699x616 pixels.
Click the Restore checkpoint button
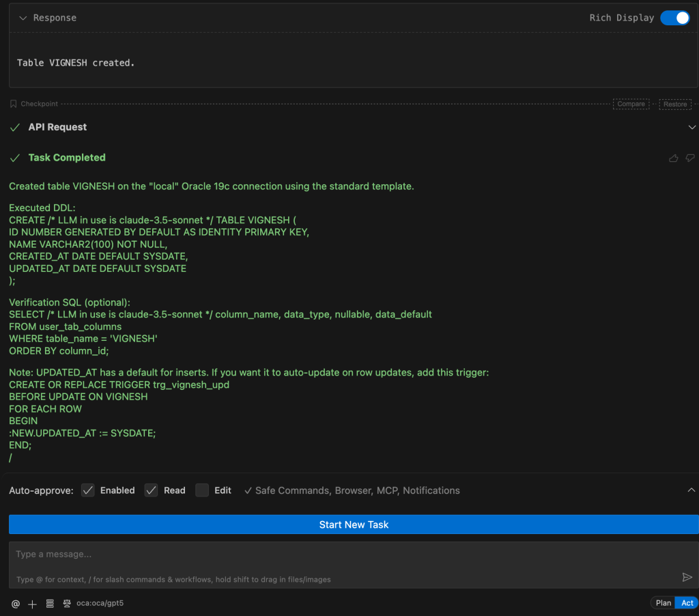click(675, 104)
